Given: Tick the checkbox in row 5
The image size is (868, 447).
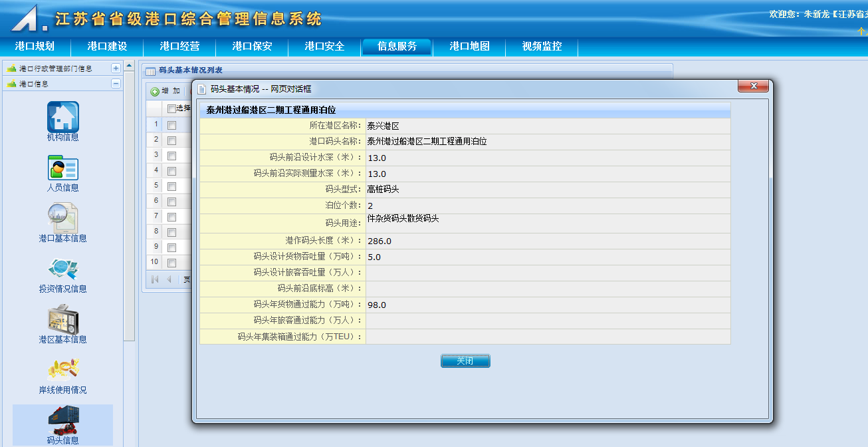Looking at the screenshot, I should (171, 186).
